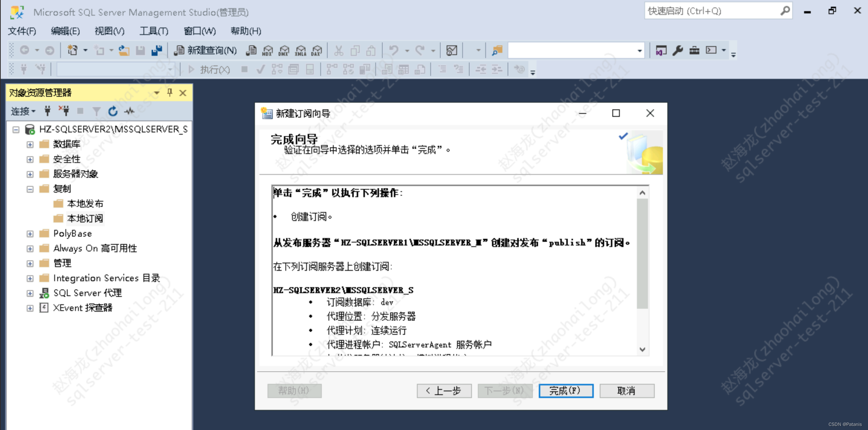Open the 工具(T) menu

153,31
